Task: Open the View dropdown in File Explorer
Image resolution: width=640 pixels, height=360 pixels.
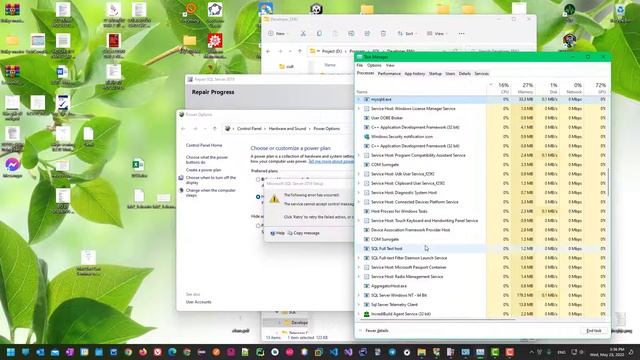Action: pyautogui.click(x=437, y=33)
